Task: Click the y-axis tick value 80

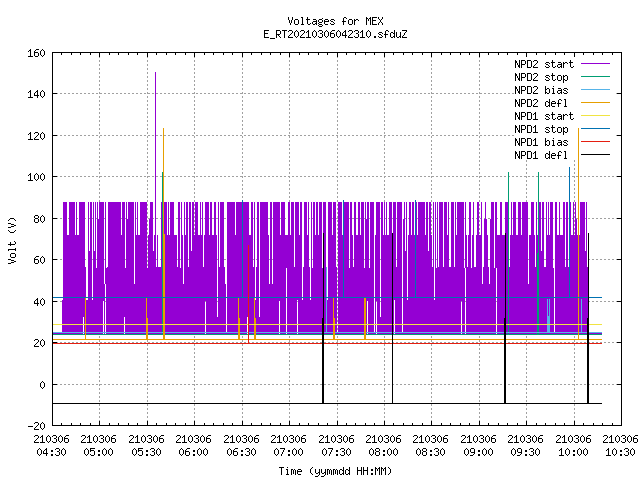Action: 39,219
